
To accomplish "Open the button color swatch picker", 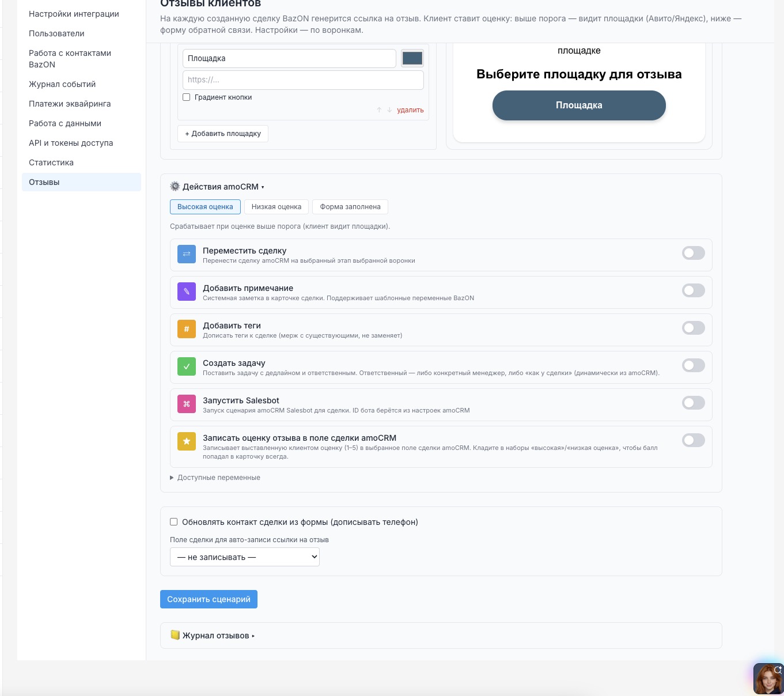I will click(x=412, y=58).
